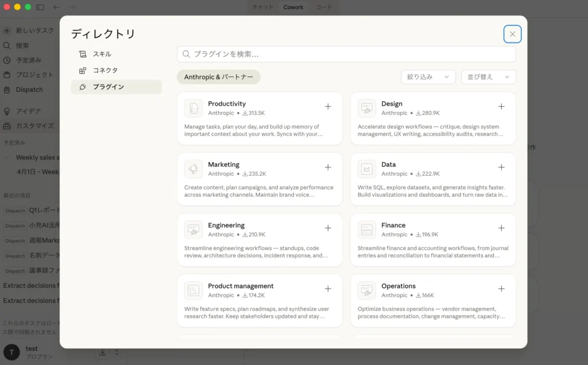Toggle the Anthropic & パートナー filter chip
588x365 pixels.
(x=218, y=77)
